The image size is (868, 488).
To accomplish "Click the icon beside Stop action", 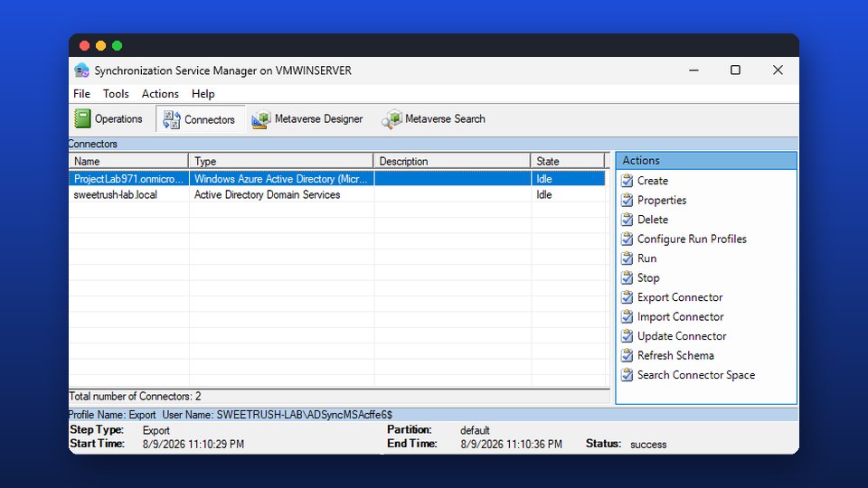I will (x=627, y=277).
